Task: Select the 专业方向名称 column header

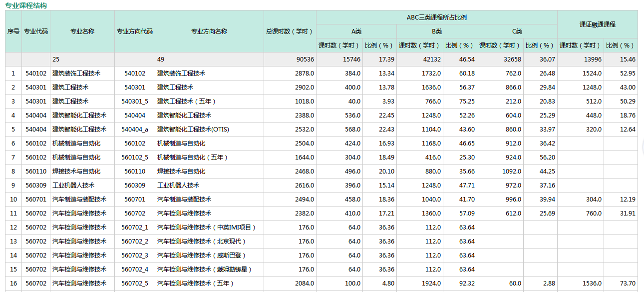Action: tap(209, 31)
